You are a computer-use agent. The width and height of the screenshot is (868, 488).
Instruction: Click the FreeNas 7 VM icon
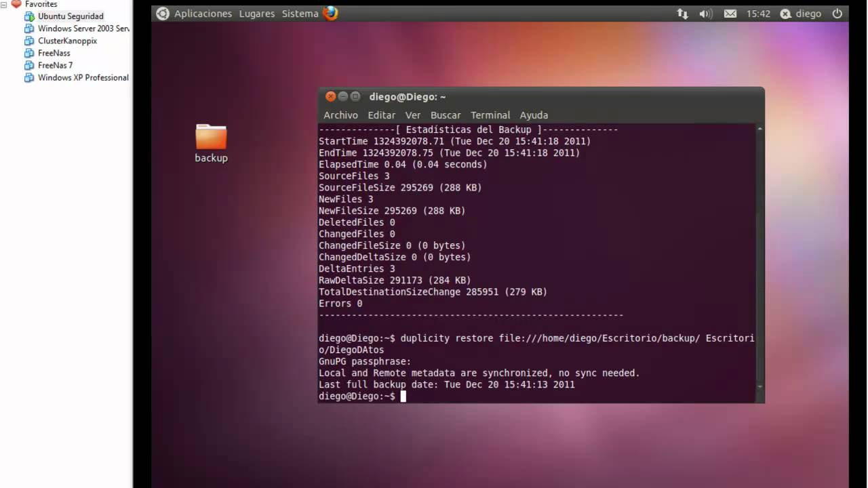29,65
